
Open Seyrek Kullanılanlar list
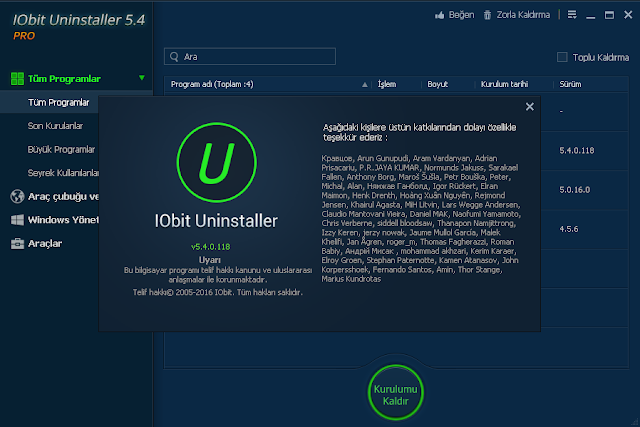click(x=63, y=173)
